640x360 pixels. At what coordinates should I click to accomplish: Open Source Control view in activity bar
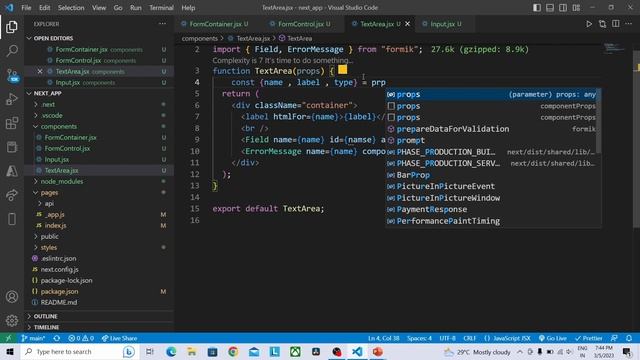pyautogui.click(x=12, y=76)
